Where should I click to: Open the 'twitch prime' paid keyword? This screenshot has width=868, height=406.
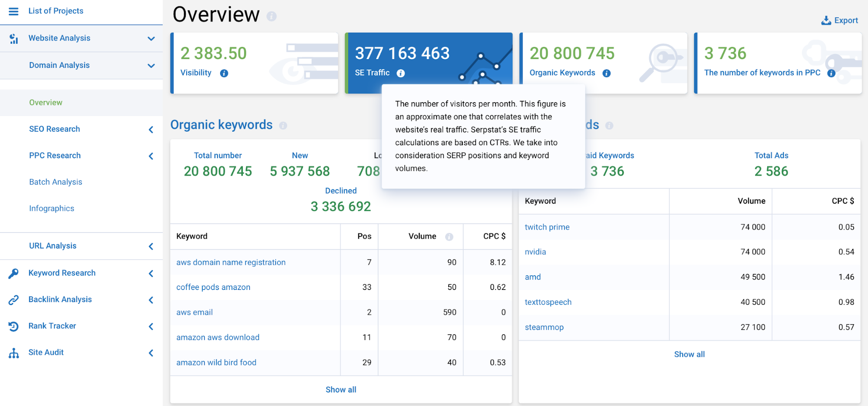pos(547,227)
